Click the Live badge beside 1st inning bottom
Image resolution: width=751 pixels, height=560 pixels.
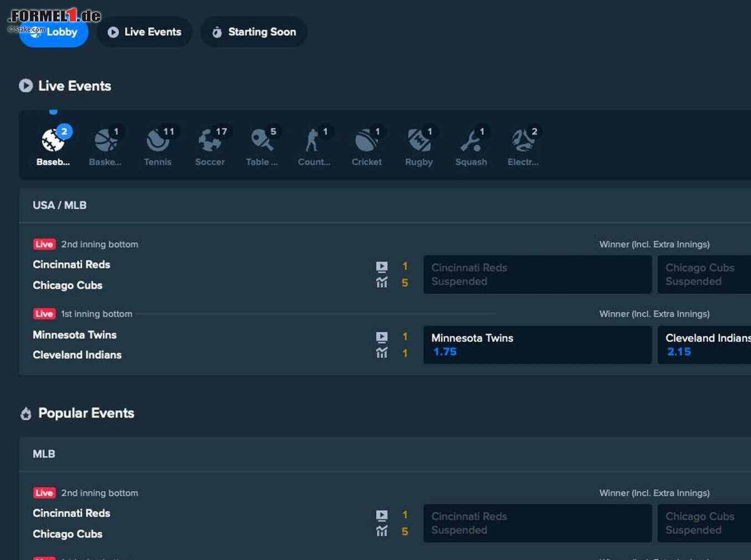tap(44, 314)
